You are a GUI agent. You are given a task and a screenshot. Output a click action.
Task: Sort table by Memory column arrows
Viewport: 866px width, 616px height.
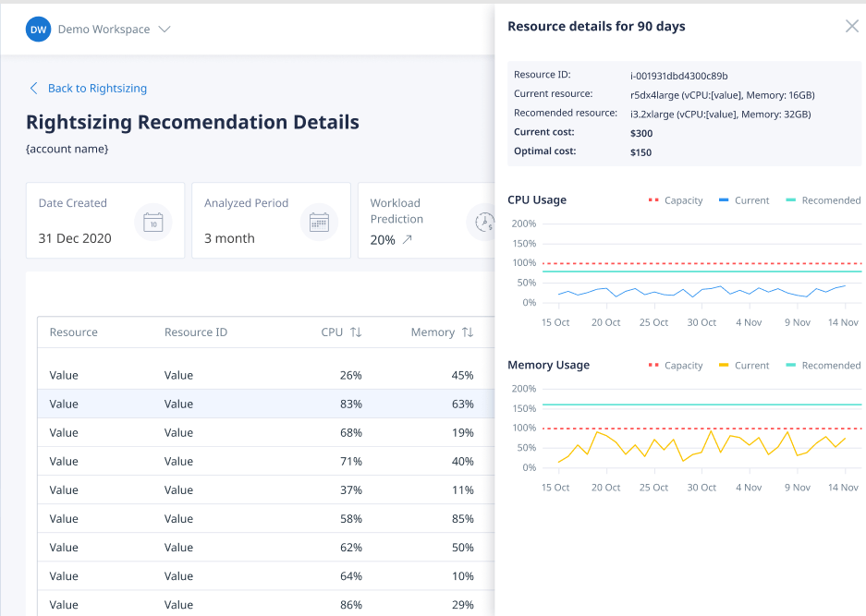(x=468, y=332)
